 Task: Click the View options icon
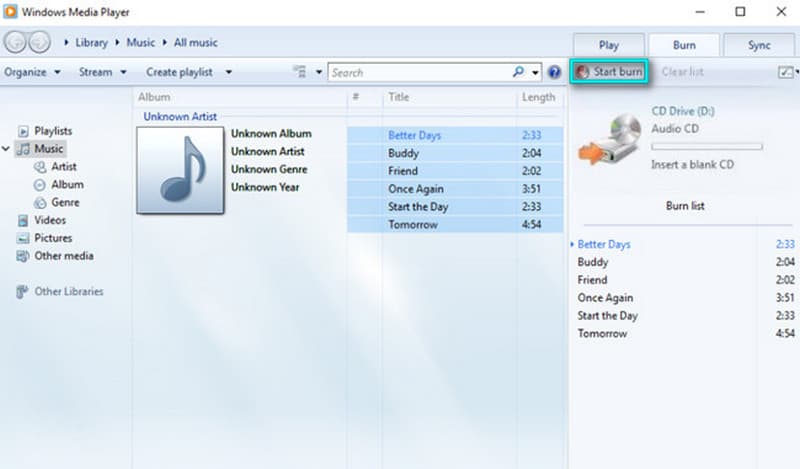click(300, 72)
